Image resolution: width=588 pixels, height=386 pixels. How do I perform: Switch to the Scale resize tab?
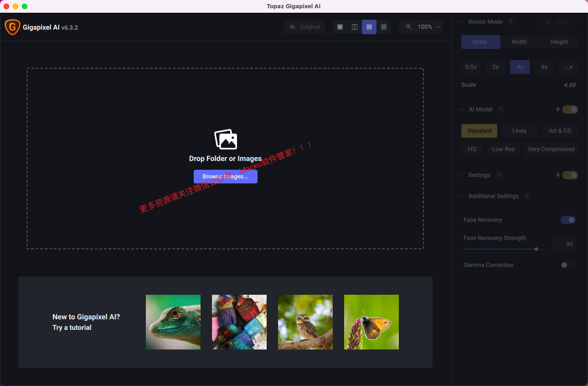pos(480,42)
